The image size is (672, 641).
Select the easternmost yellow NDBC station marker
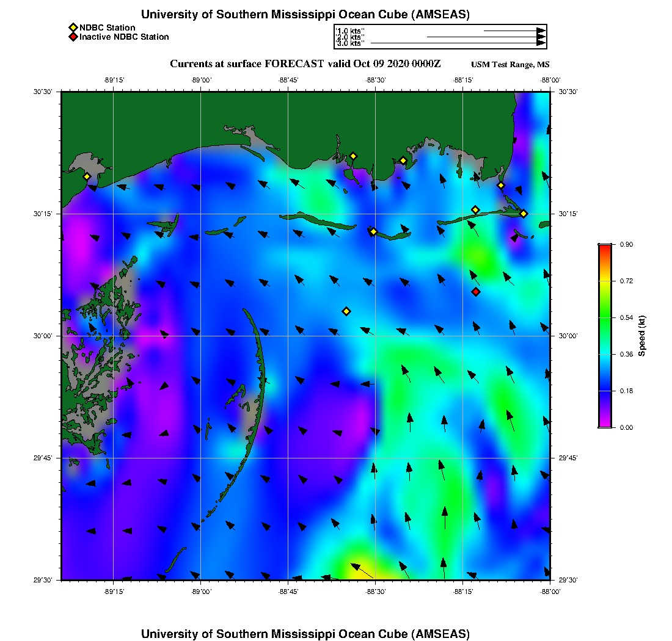click(x=524, y=214)
